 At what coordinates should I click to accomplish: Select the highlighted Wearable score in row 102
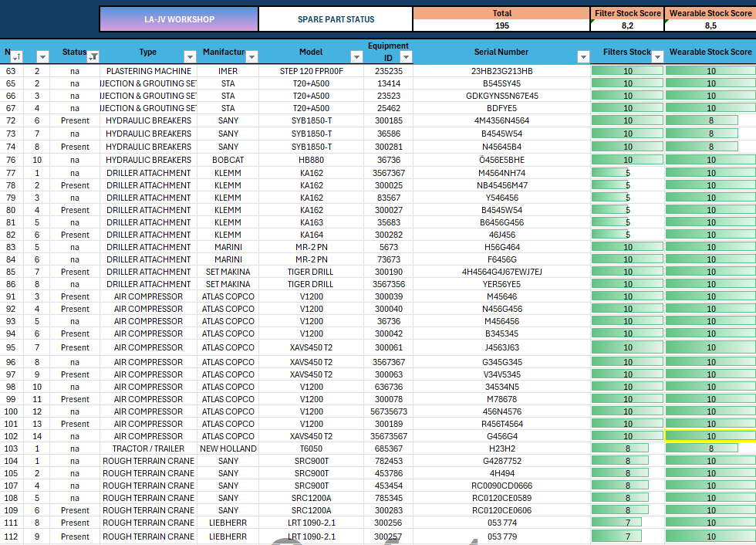[x=710, y=436]
